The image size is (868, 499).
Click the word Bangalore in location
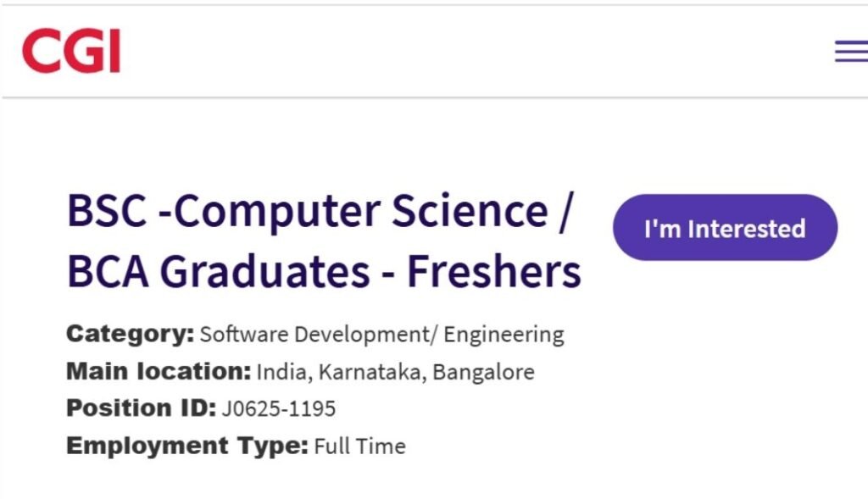pos(485,371)
